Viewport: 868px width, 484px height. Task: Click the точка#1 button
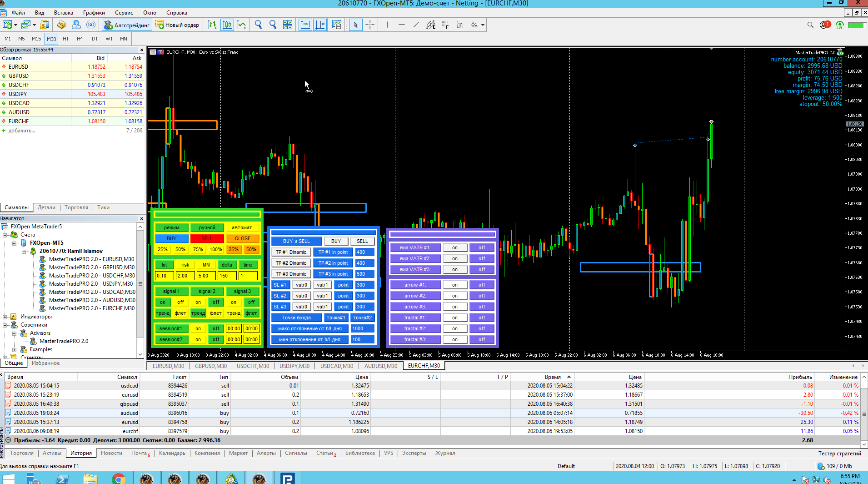pos(336,318)
